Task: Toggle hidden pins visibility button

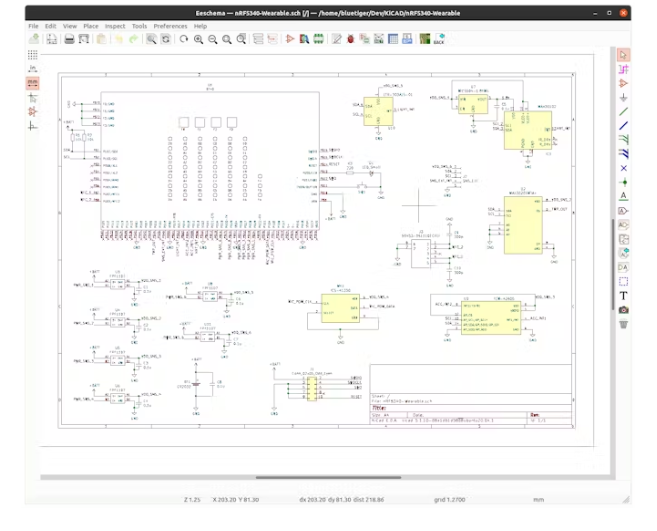Action: point(34,113)
